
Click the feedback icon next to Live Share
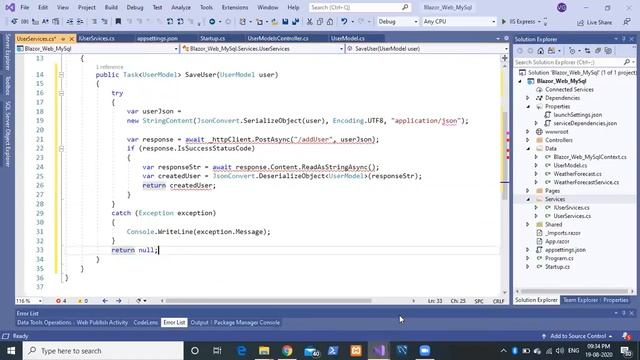(627, 22)
